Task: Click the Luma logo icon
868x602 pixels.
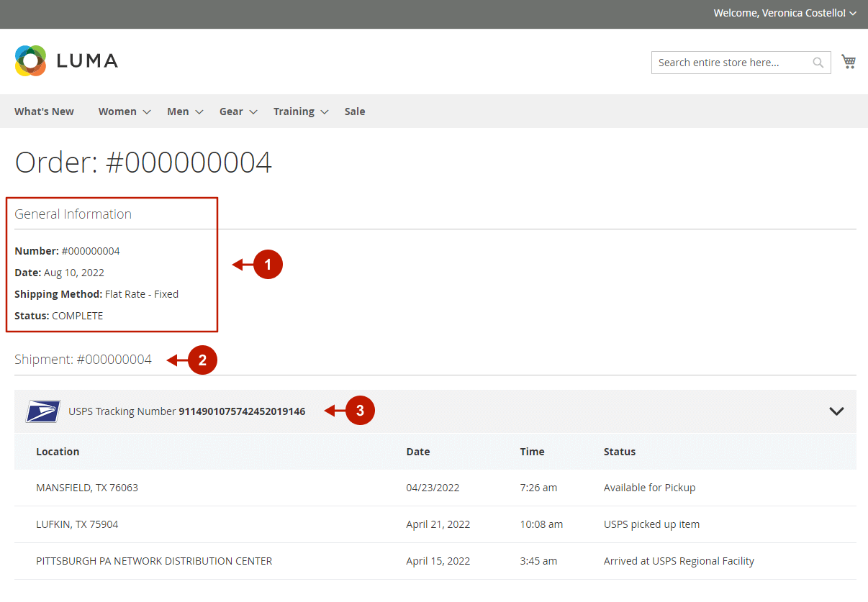Action: click(x=30, y=61)
